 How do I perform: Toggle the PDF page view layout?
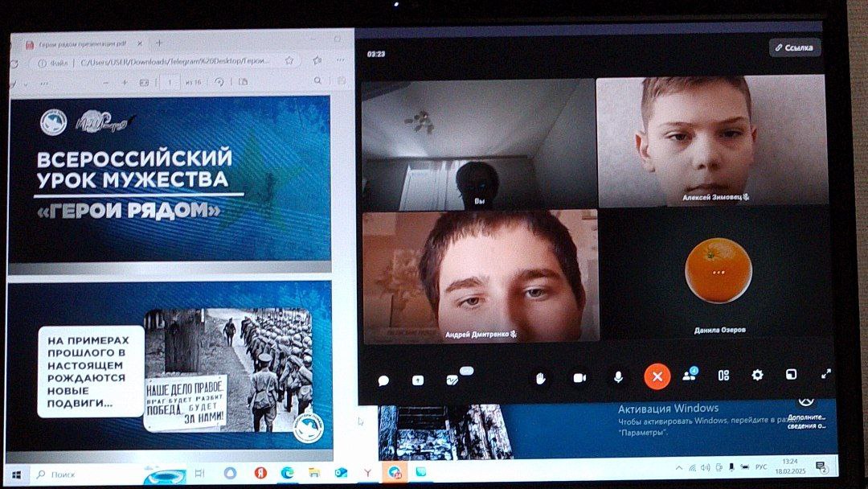(x=243, y=81)
